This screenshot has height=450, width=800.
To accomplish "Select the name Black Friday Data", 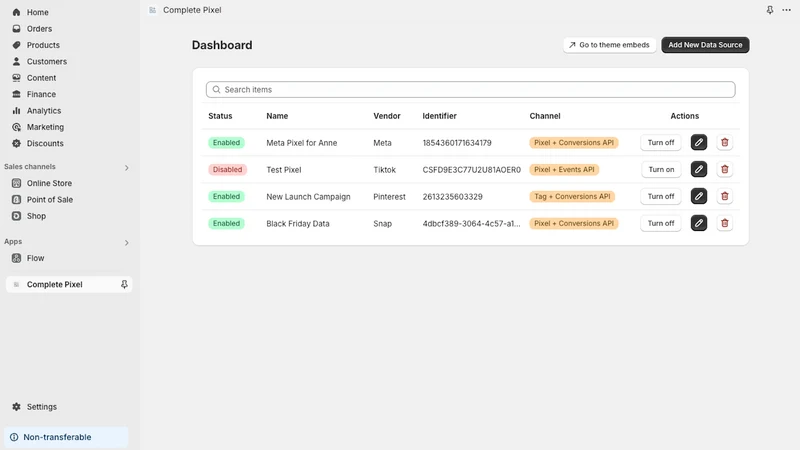I will (298, 223).
